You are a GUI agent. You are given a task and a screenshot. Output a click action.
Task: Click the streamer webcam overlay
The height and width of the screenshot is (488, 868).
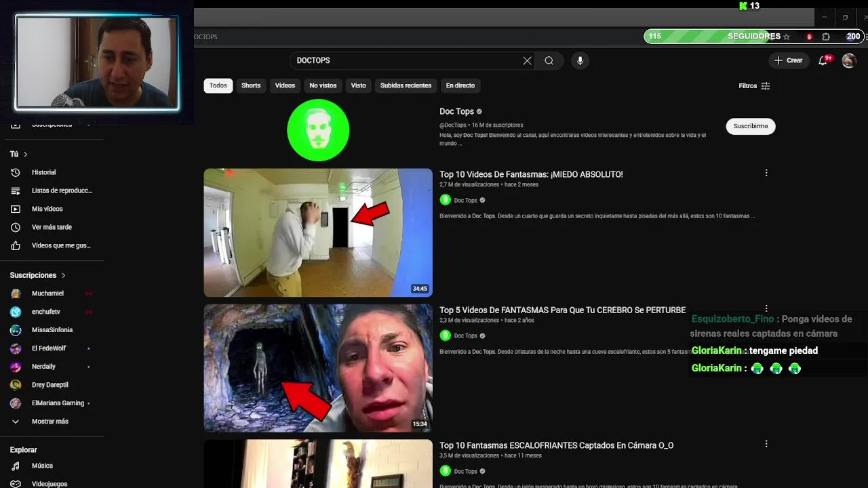tap(97, 62)
